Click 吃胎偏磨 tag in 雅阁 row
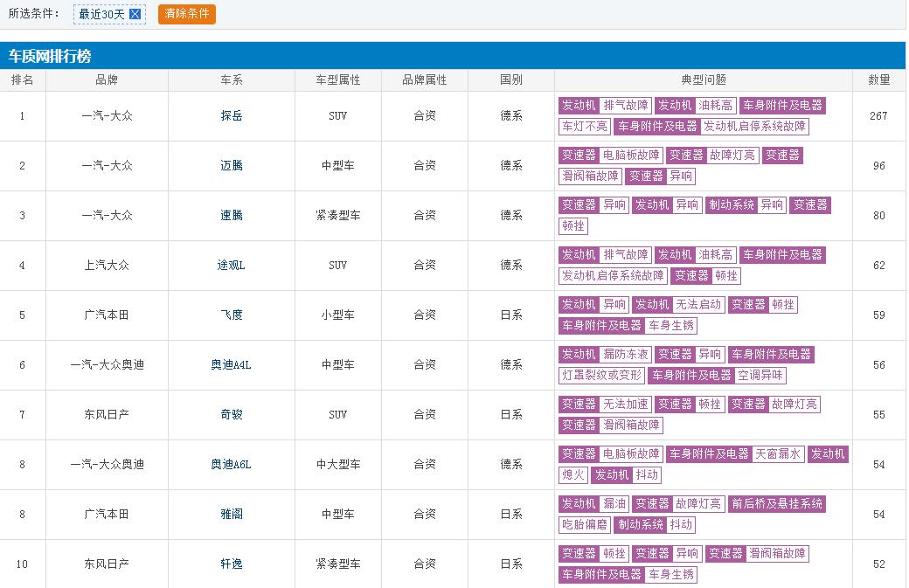 (585, 525)
